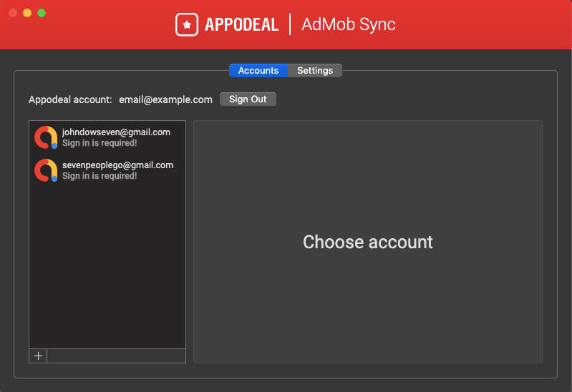Click the Appodeal star logo icon

187,24
